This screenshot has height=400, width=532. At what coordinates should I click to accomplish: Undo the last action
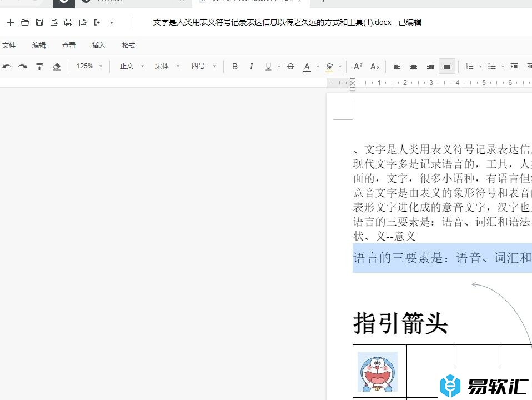point(7,67)
